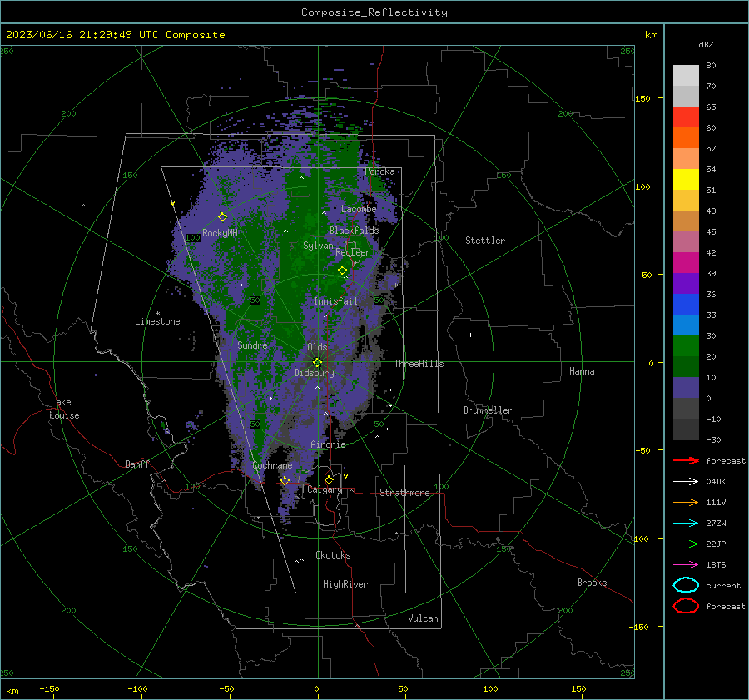Click the Cochrane label
749x700 pixels.
click(x=272, y=465)
